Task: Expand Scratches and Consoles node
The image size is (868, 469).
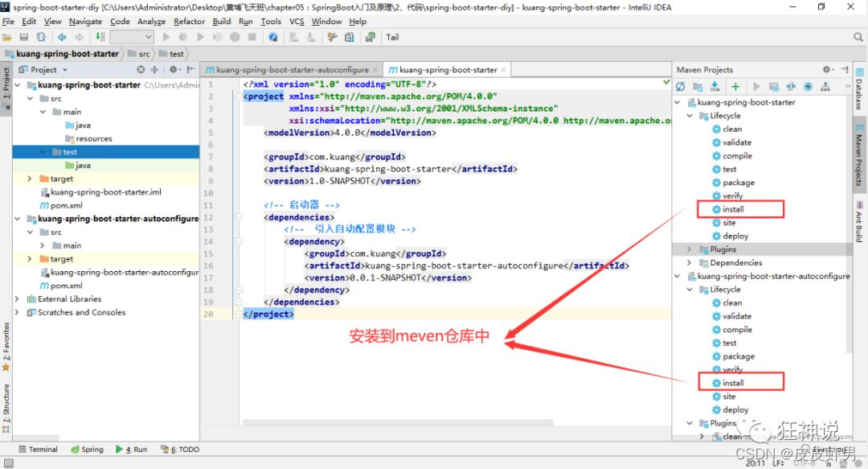Action: [x=17, y=312]
